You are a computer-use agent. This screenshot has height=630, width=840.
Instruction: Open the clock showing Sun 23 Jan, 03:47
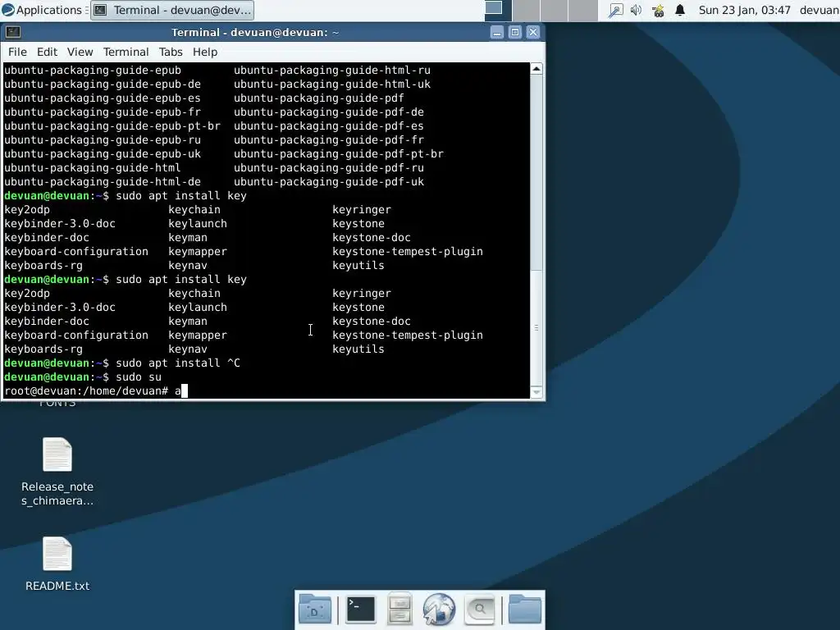click(x=744, y=10)
